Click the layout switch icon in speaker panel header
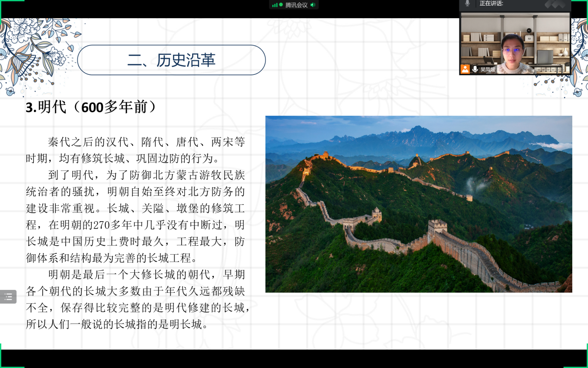 point(555,4)
